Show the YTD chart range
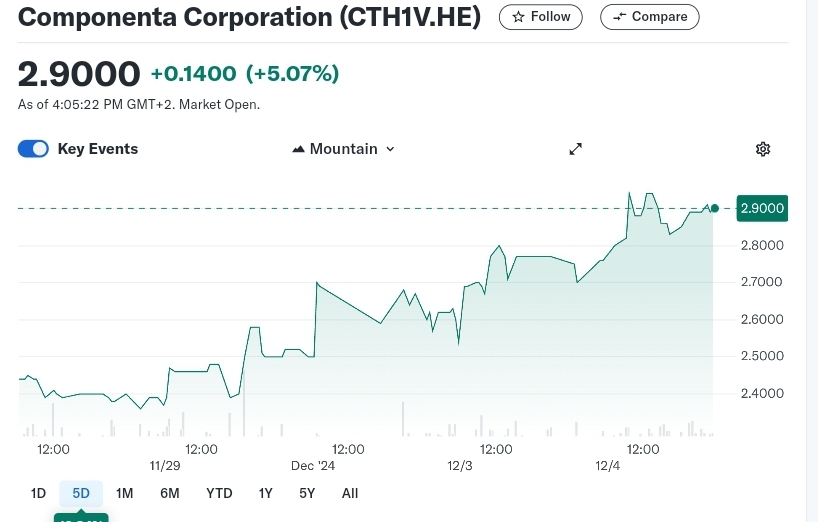The image size is (818, 522). [x=219, y=493]
